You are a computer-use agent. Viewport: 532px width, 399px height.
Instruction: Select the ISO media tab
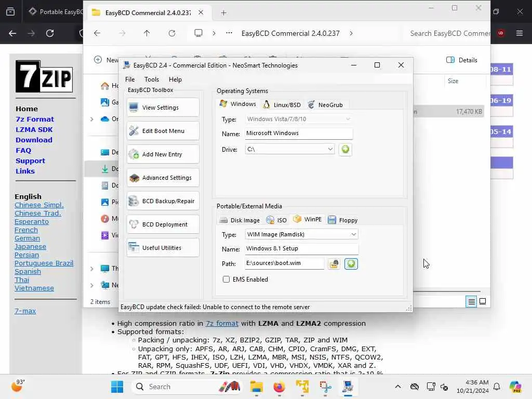pyautogui.click(x=276, y=220)
